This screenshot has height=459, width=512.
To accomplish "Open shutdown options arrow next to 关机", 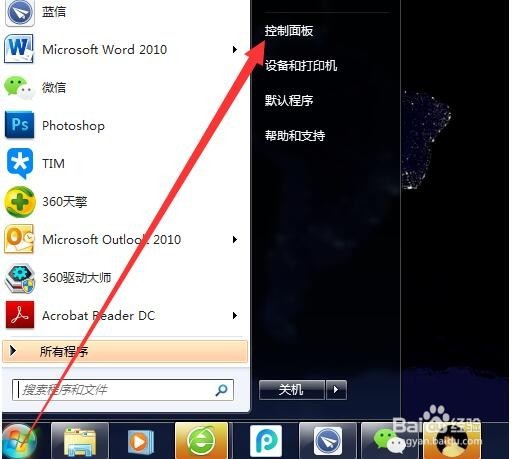I will click(x=336, y=389).
